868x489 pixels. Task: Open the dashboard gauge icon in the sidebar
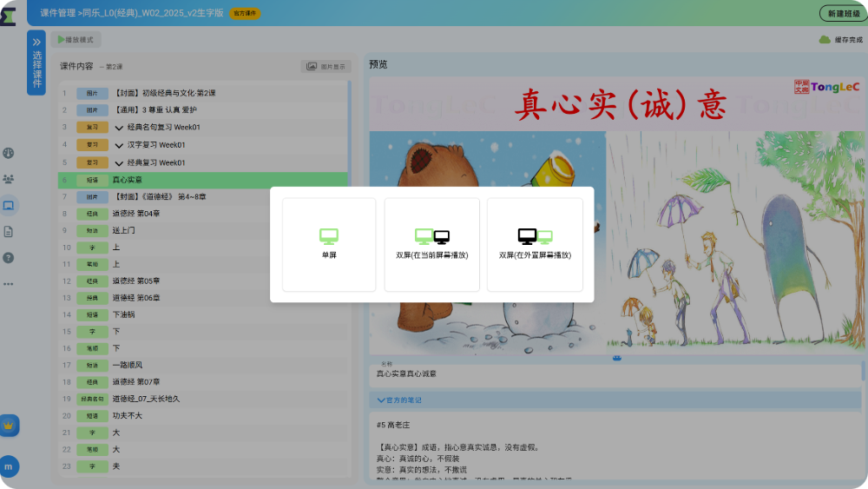point(9,154)
